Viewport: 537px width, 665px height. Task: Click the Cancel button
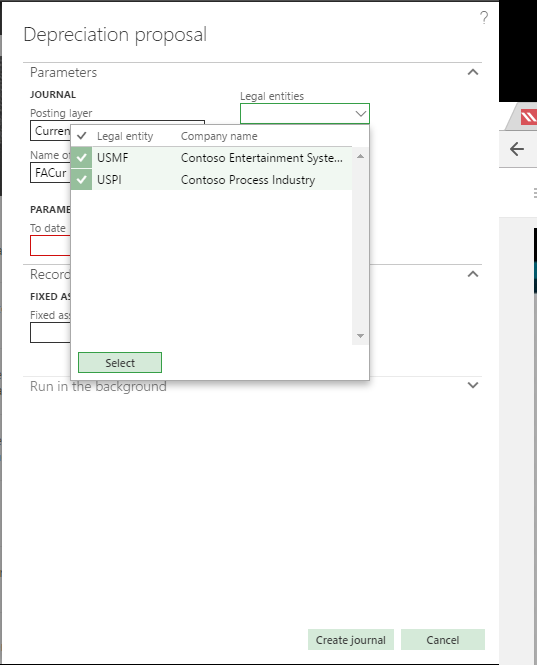click(x=442, y=640)
